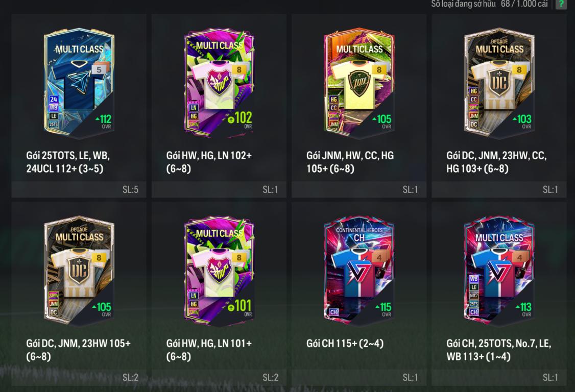Select the Decade Multi Class 105 OVR card
Screen dimensions: 575x392
(79, 271)
